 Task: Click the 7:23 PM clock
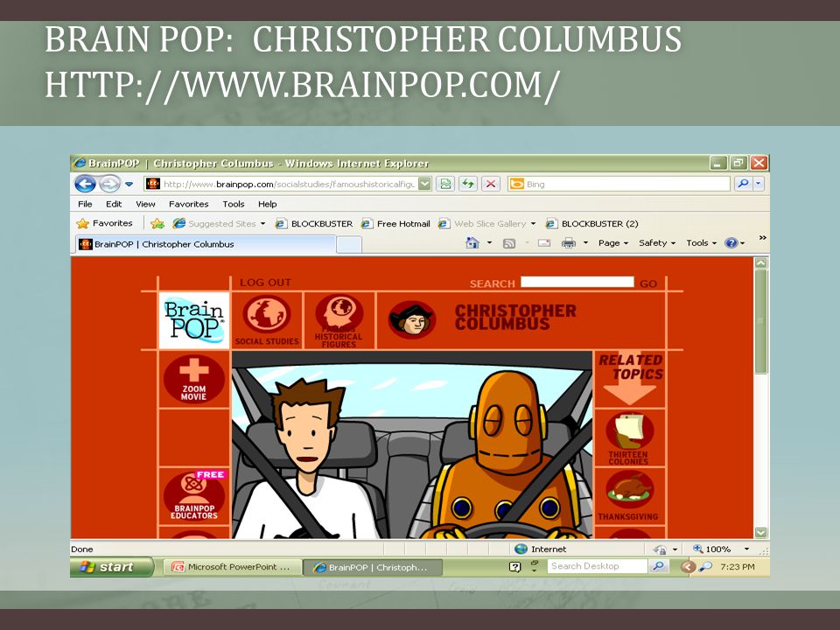[737, 567]
